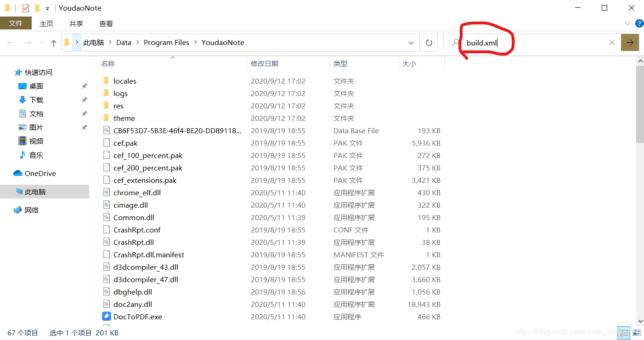Open the Customize Quick Access Toolbar dropdown
Viewport: 644px width, 340px height.
47,9
